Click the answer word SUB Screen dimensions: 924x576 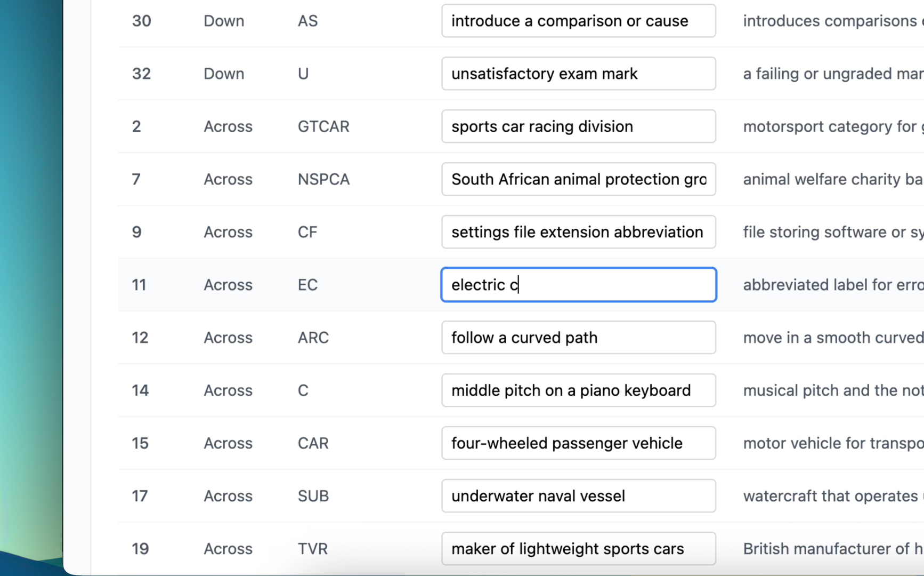pyautogui.click(x=313, y=496)
